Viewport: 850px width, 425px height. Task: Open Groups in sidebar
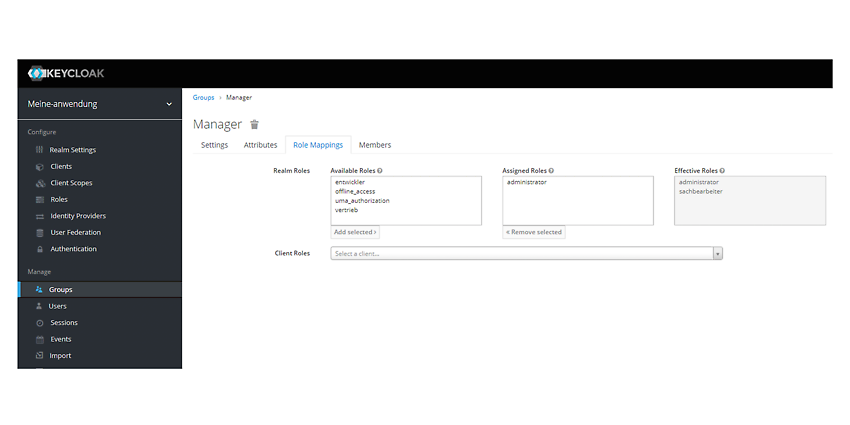point(100,289)
